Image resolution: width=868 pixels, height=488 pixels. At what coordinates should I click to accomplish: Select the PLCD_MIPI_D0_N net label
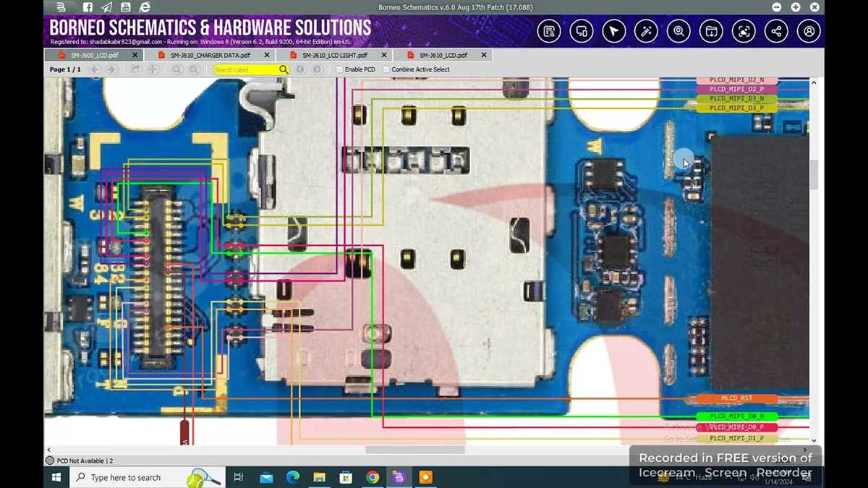click(x=736, y=416)
